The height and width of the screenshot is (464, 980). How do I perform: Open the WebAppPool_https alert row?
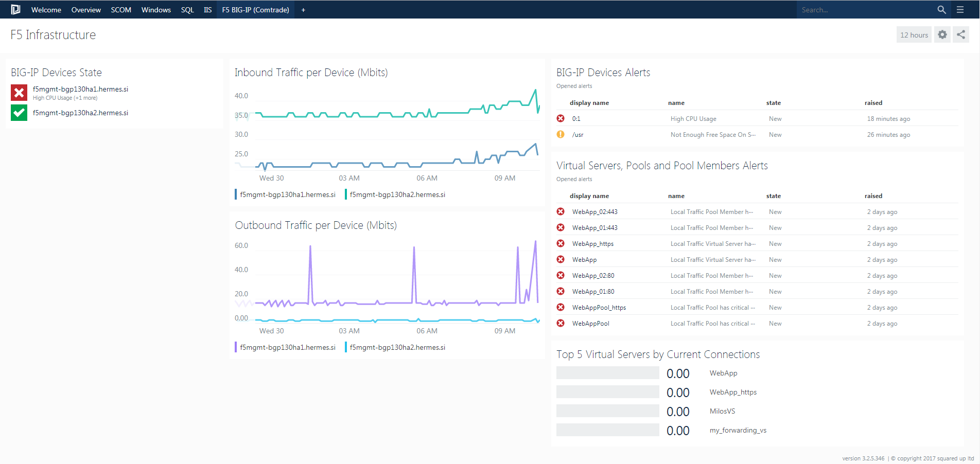(599, 308)
